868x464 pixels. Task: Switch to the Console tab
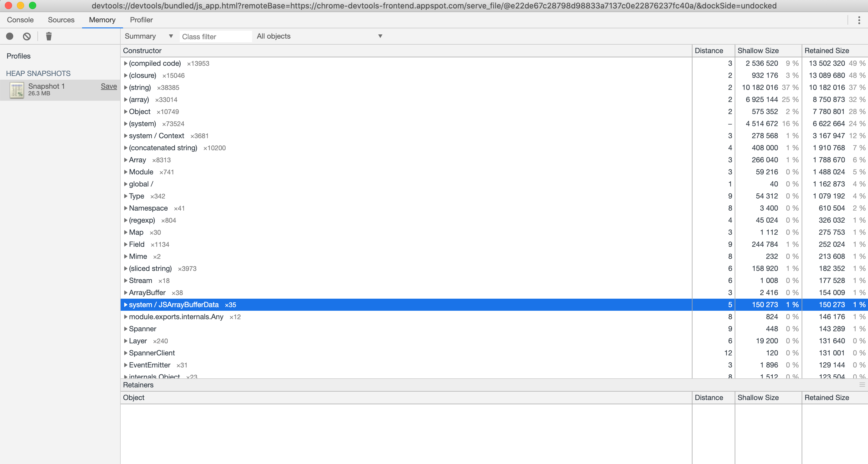(x=20, y=20)
